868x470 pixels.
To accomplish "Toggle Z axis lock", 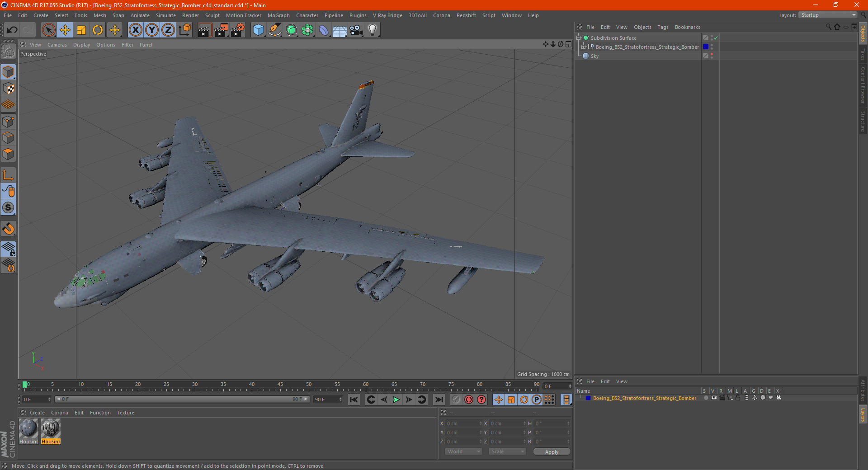I will 168,30.
